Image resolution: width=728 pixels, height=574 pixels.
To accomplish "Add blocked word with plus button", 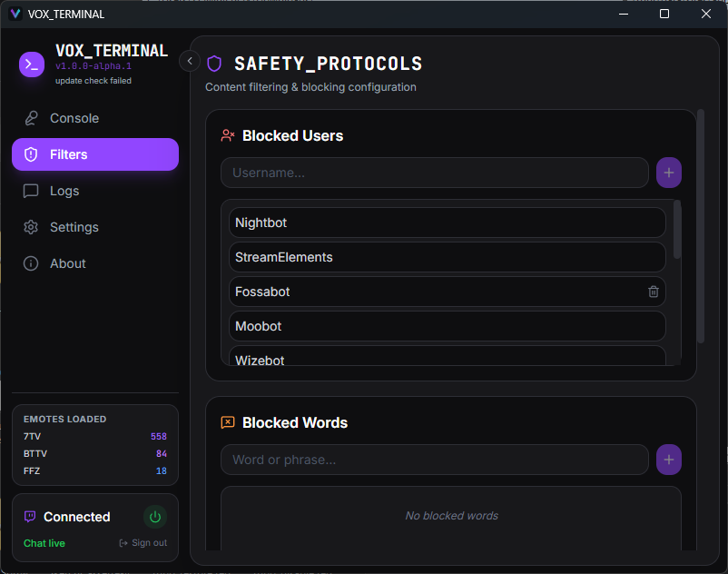I will [669, 460].
